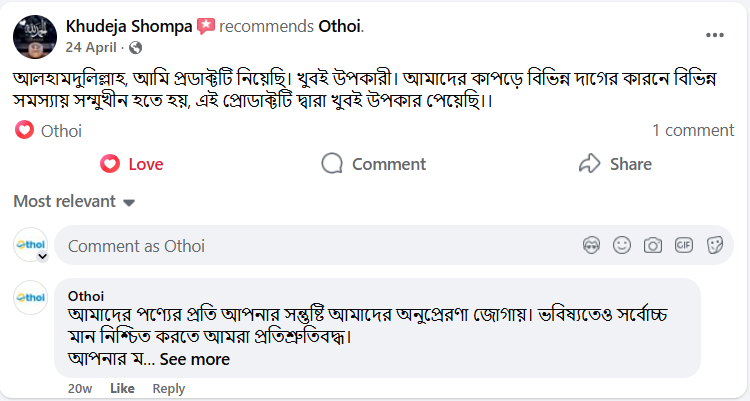Open the emoji picker in comment box
This screenshot has height=401, width=750.
[x=622, y=244]
